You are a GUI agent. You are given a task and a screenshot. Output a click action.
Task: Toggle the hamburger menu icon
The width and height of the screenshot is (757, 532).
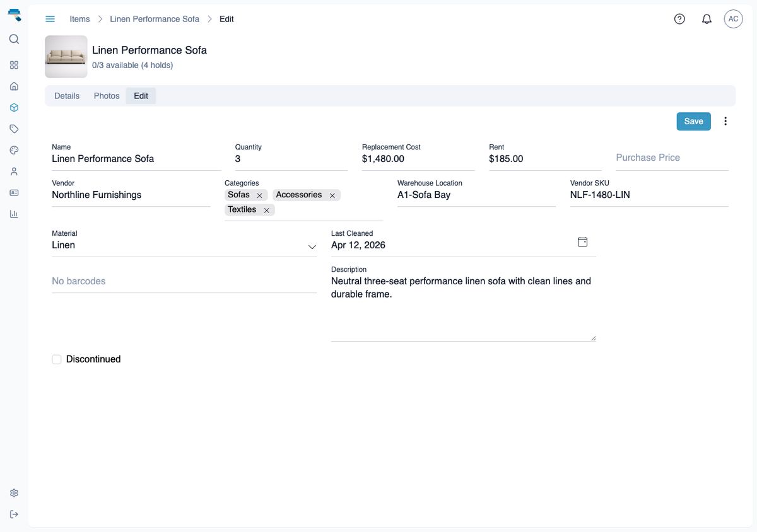50,19
